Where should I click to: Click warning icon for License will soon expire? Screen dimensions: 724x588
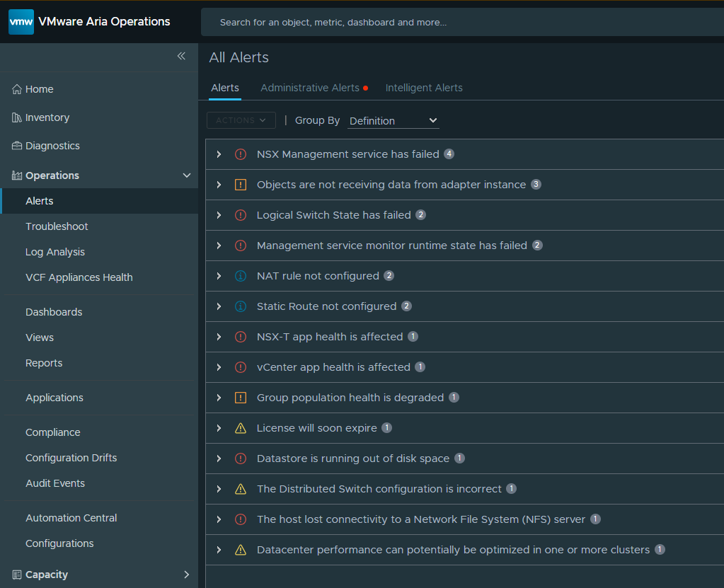(241, 428)
